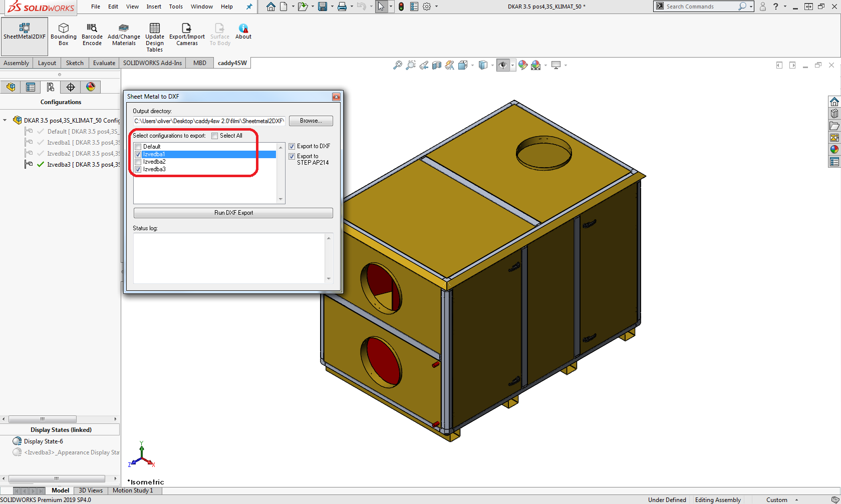Switch to the Evaluate tab
The width and height of the screenshot is (841, 504).
pos(104,63)
